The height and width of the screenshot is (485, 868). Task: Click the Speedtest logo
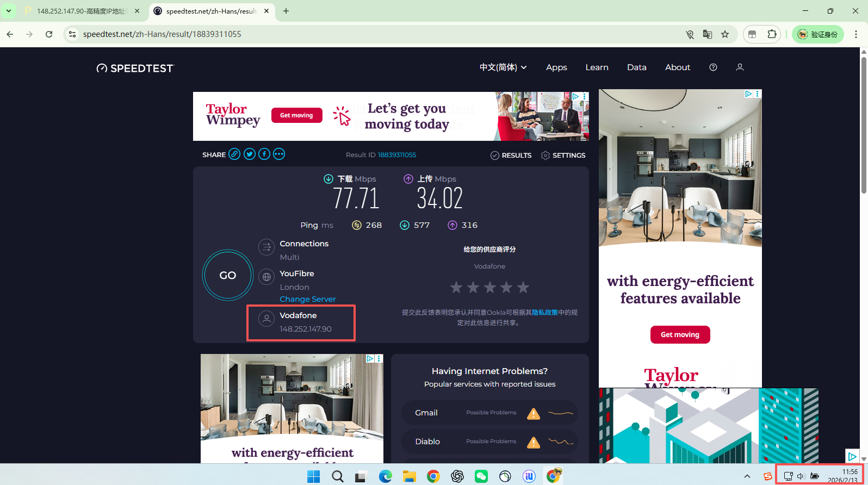pos(135,68)
